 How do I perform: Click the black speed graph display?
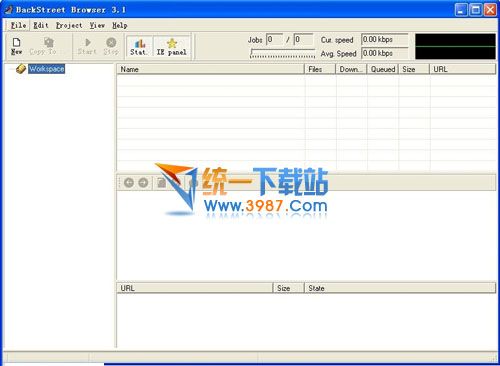coord(455,46)
